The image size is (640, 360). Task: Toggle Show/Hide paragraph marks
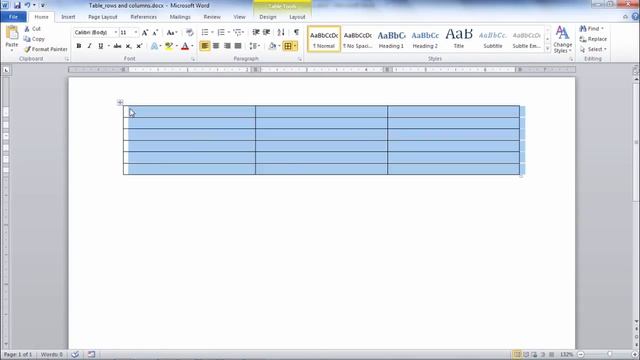tap(296, 32)
